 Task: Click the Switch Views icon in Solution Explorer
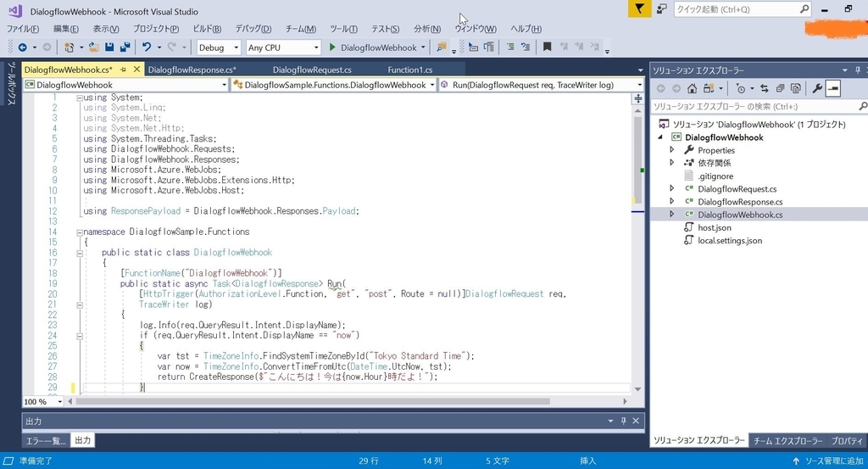[x=708, y=88]
